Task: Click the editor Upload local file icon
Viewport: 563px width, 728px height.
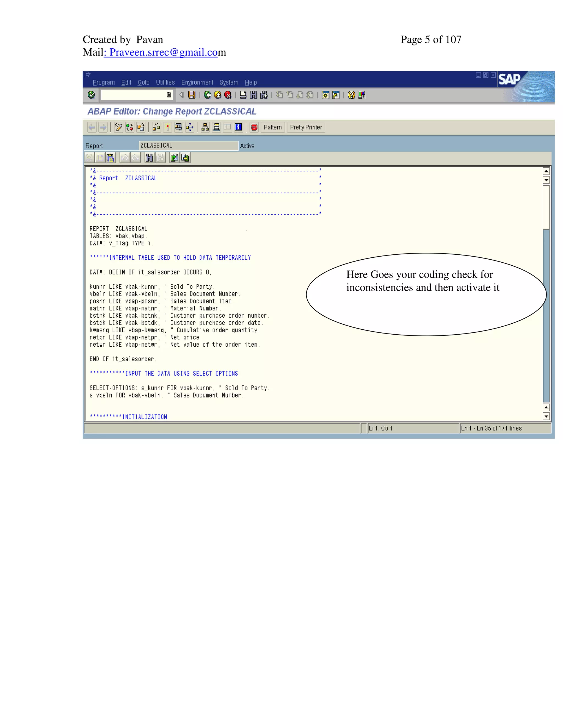Action: [175, 158]
